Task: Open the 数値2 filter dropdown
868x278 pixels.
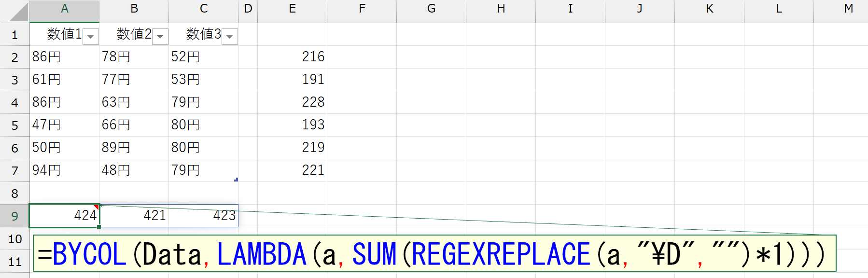Action: (160, 37)
